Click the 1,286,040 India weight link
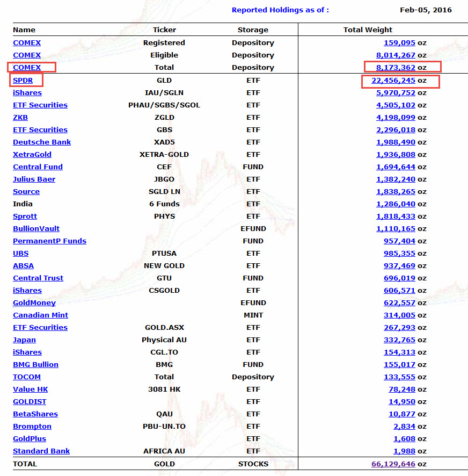Screen dimensions: 468x476 (x=396, y=204)
